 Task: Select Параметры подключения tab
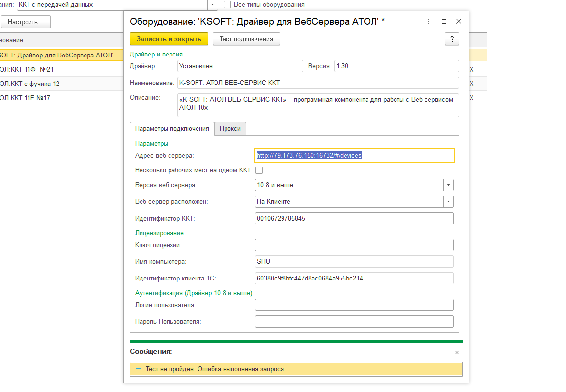pyautogui.click(x=172, y=129)
